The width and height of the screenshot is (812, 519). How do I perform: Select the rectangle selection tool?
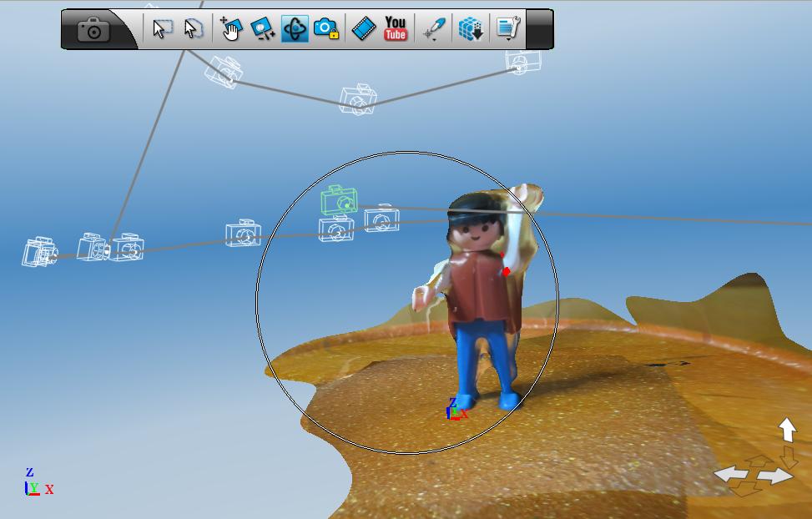click(x=162, y=28)
